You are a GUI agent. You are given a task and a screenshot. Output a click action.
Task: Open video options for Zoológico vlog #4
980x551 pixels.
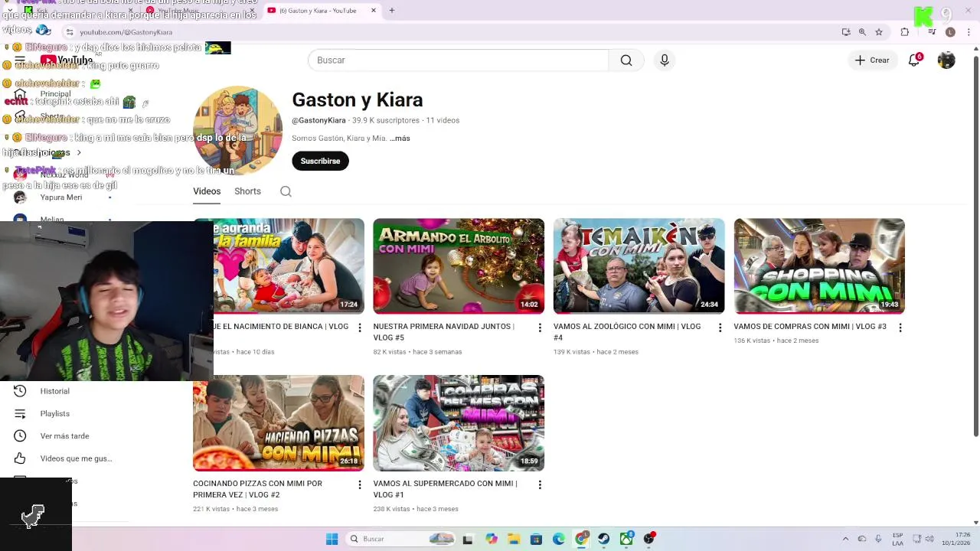pos(720,328)
